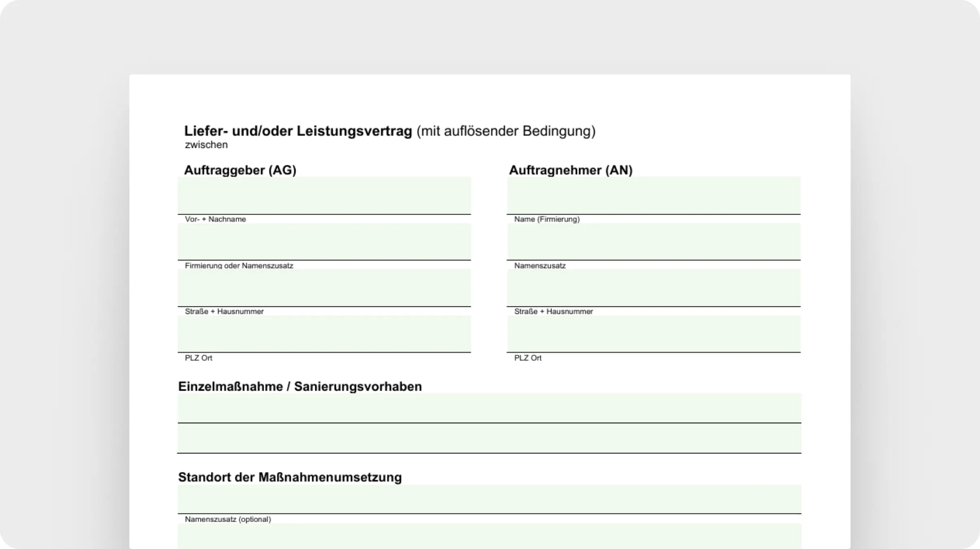Click first Einzelmaßnahme / Sanierungsvorhaben line
The width and height of the screenshot is (980, 549).
click(490, 408)
